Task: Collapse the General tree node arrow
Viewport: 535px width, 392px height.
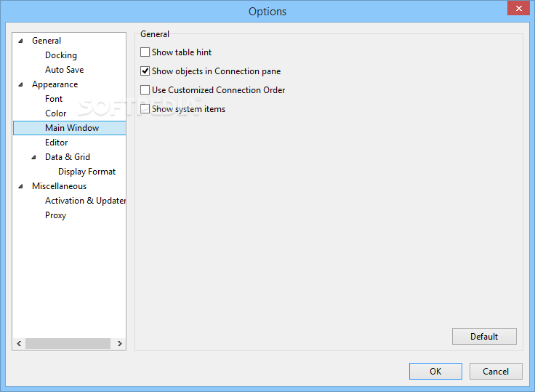Action: [x=21, y=41]
